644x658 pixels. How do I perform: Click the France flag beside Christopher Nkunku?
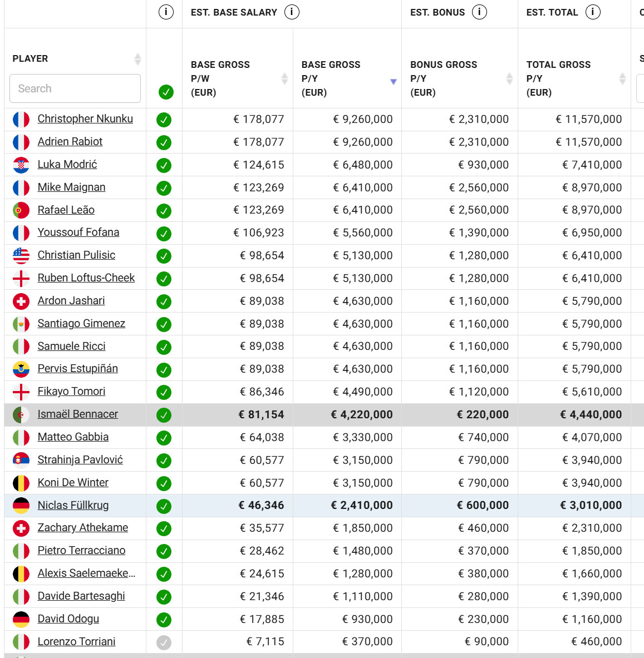click(21, 119)
